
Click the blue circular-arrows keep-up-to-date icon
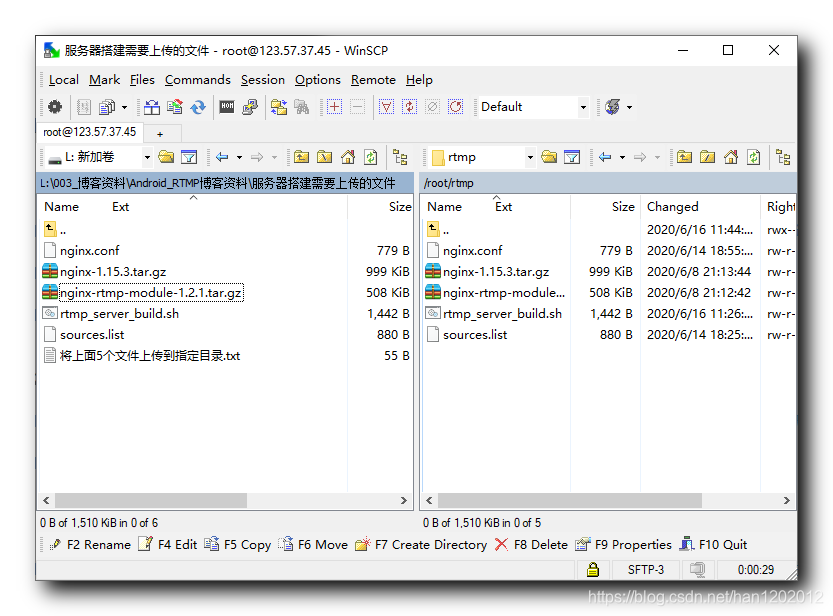tap(198, 107)
